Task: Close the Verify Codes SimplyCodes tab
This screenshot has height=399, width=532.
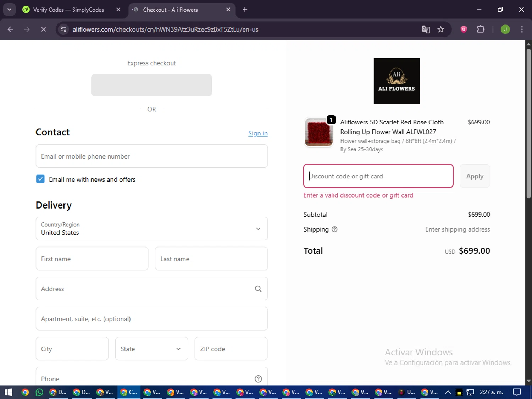Action: 118,10
